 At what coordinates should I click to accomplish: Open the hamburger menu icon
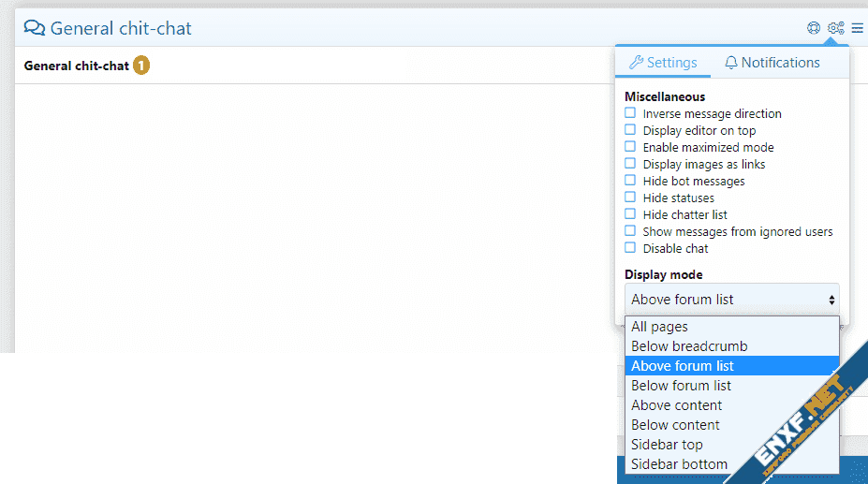(858, 28)
